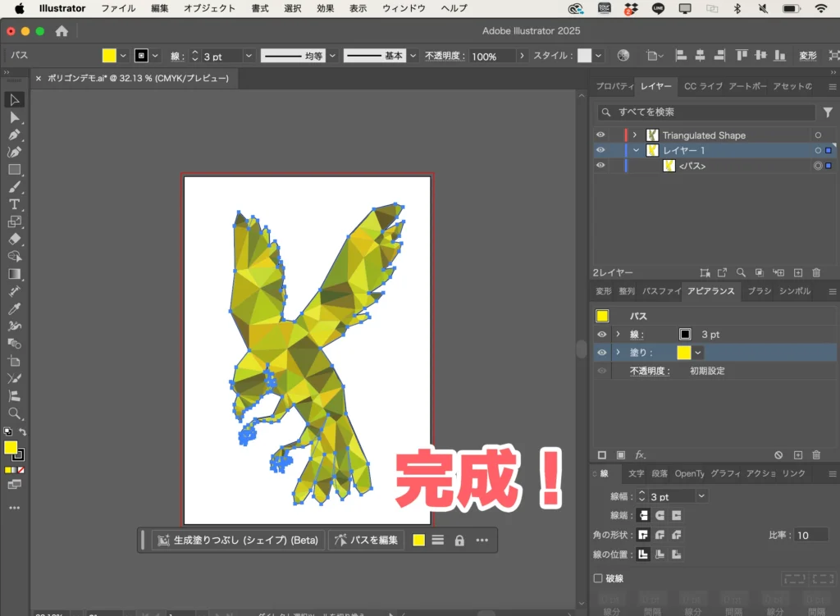Toggle visibility of the 塗り appearance row
The height and width of the screenshot is (616, 840).
pyautogui.click(x=601, y=353)
